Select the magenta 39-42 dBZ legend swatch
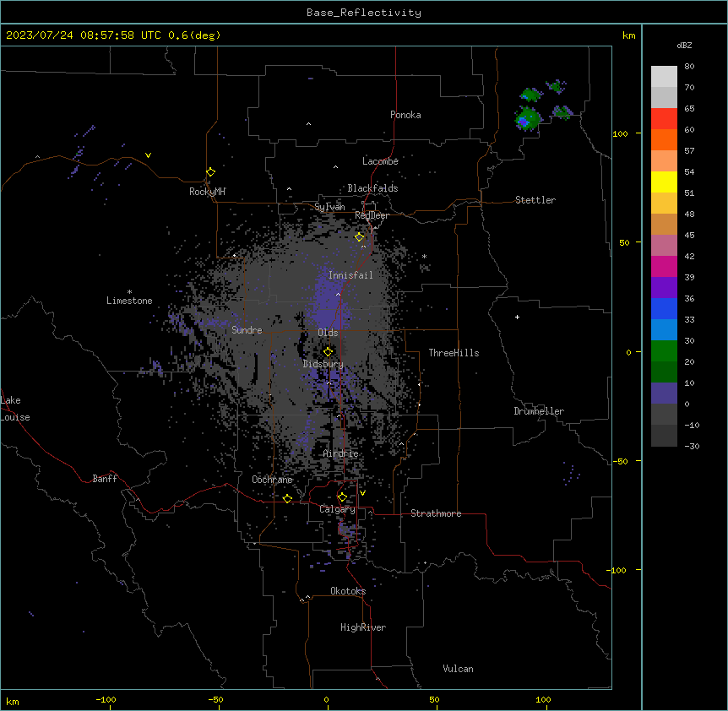 click(664, 266)
